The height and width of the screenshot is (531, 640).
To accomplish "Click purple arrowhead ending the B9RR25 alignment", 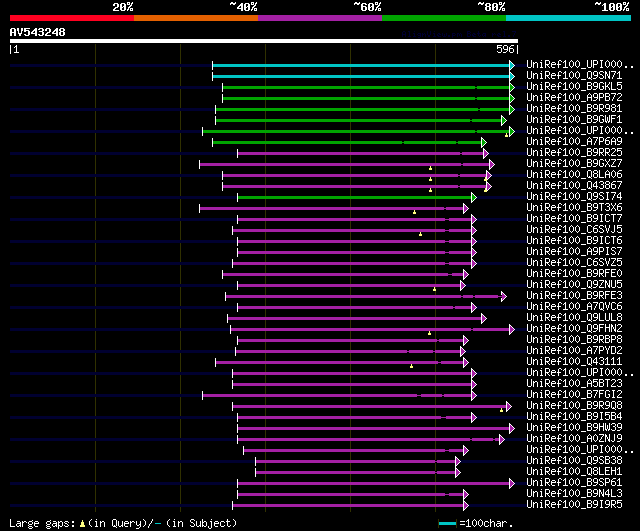I will (x=486, y=153).
